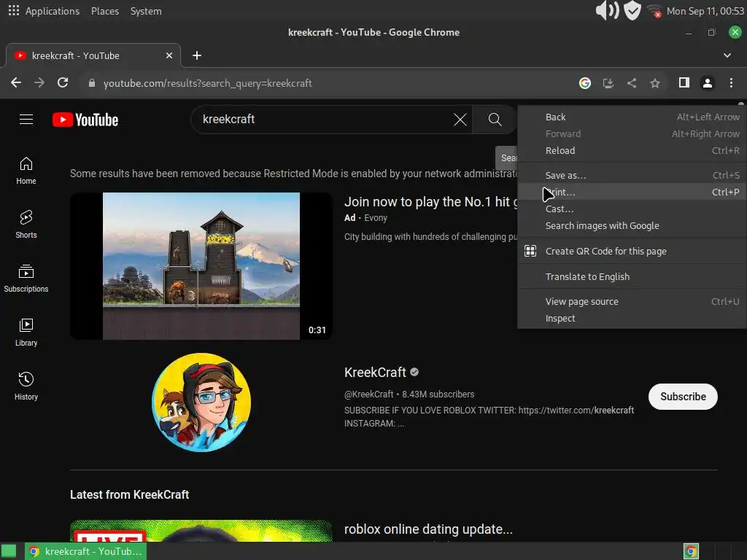747x560 pixels.
Task: Choose Print... in the context menu
Action: pos(632,192)
